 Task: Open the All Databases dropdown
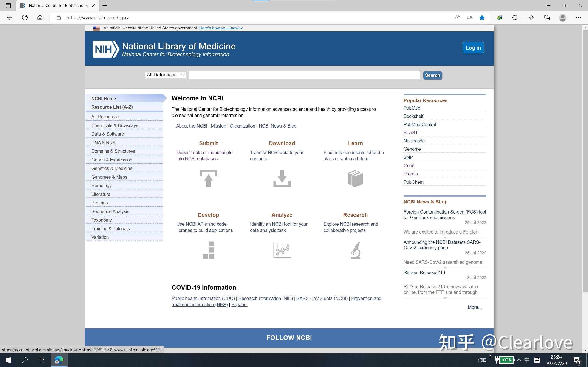[165, 75]
